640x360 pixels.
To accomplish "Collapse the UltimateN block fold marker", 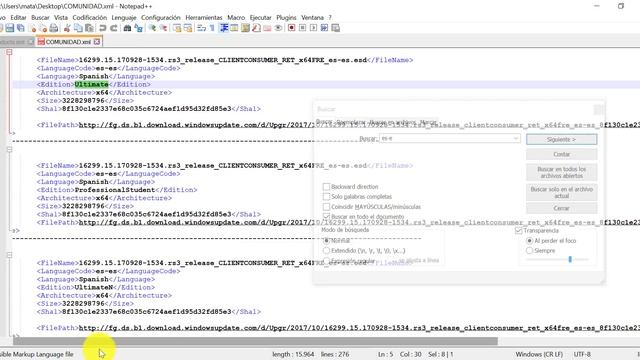I will 9,255.
